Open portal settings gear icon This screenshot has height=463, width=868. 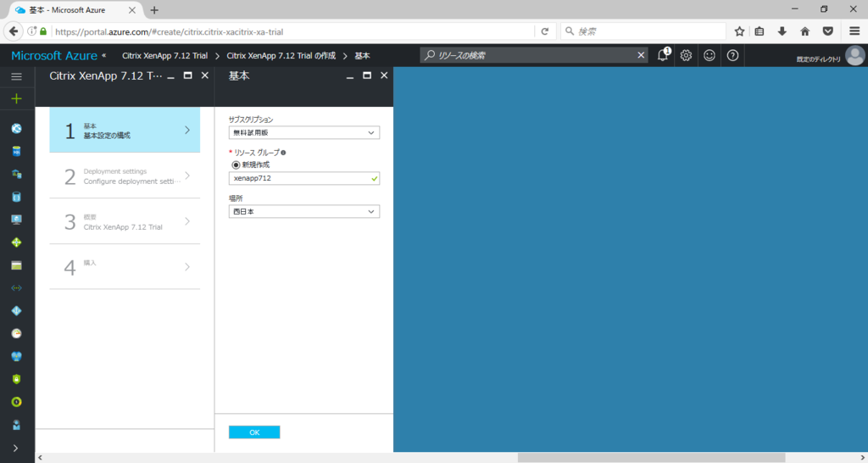click(x=686, y=55)
